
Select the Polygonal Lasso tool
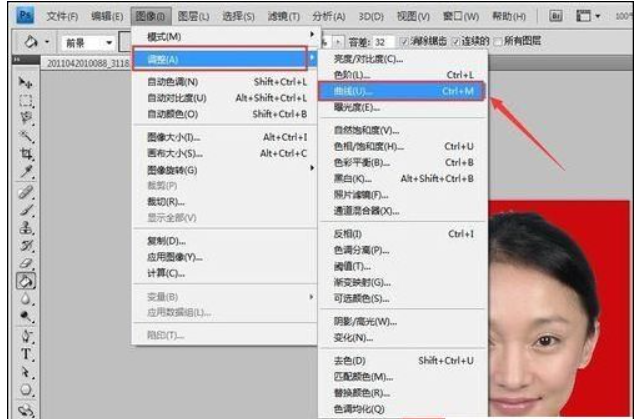tap(26, 118)
